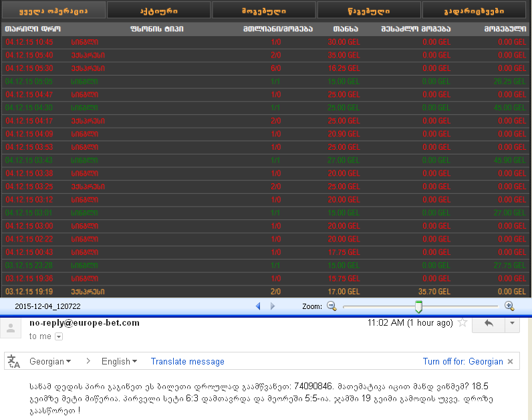Click the zoom slider handle
Screen dimensions: 532x420
pyautogui.click(x=418, y=306)
